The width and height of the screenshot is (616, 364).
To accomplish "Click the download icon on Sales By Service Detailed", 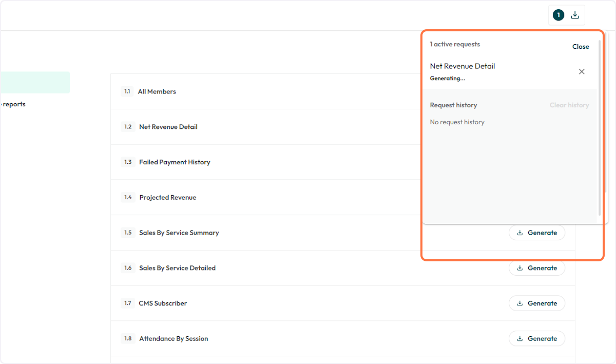I will pos(521,267).
